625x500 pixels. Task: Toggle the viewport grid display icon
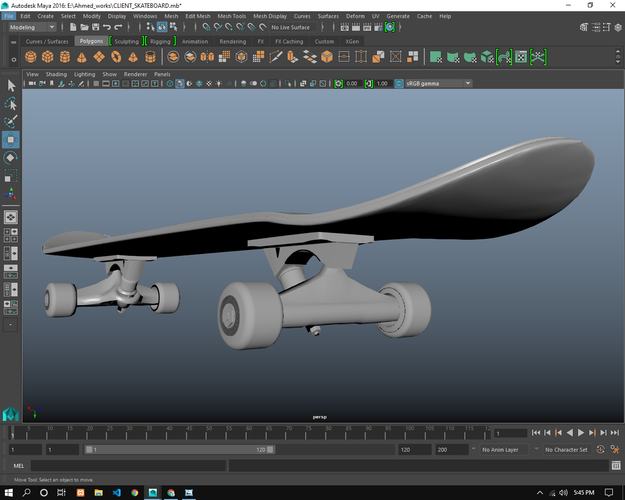coord(96,83)
